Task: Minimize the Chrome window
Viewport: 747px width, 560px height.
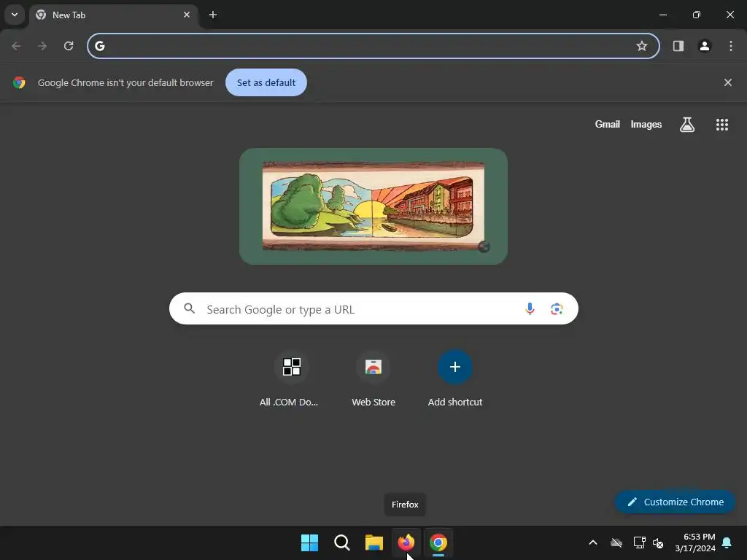Action: (662, 15)
